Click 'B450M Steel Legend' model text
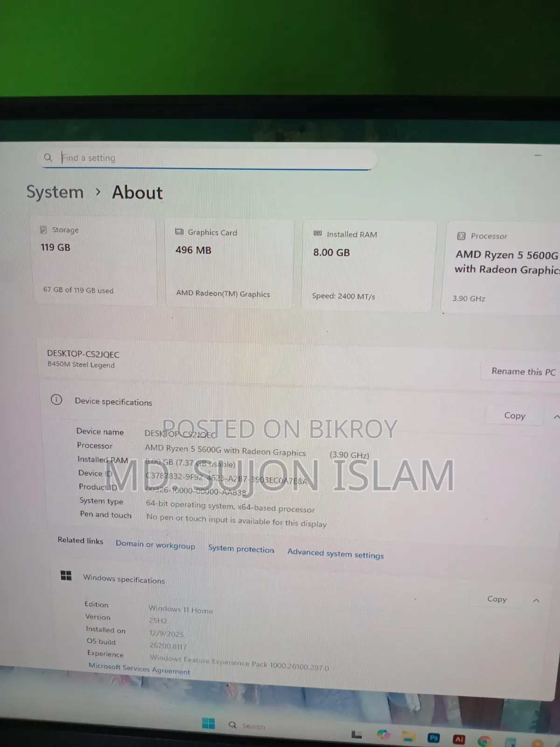The width and height of the screenshot is (560, 747). click(x=81, y=364)
